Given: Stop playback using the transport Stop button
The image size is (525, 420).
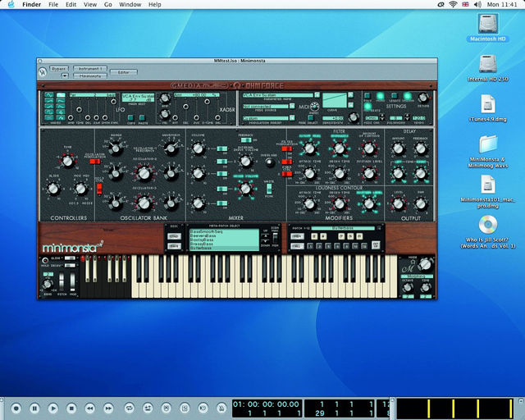Looking at the screenshot, I should (x=71, y=409).
